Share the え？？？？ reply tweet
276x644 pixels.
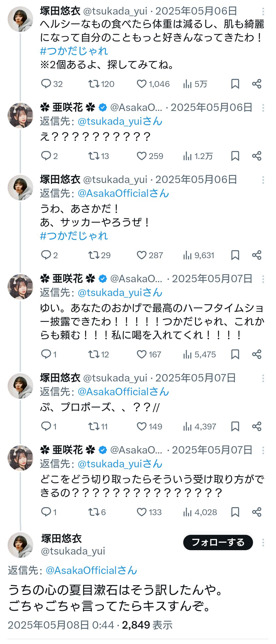point(257,156)
